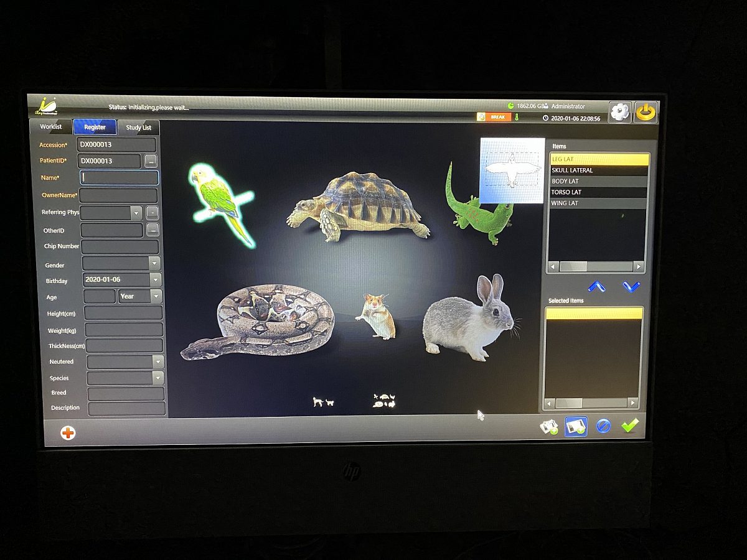Click the PatientID input field
This screenshot has width=747, height=560.
click(x=110, y=161)
